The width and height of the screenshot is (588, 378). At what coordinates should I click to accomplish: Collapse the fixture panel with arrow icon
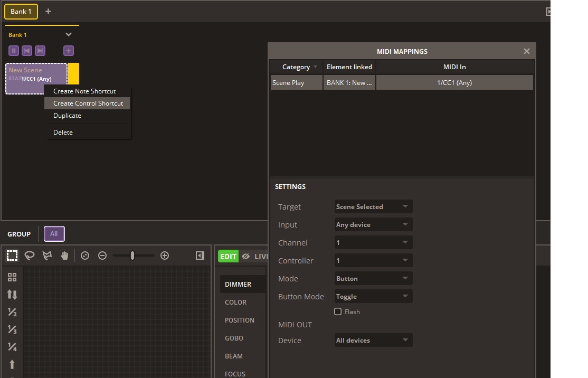click(200, 256)
